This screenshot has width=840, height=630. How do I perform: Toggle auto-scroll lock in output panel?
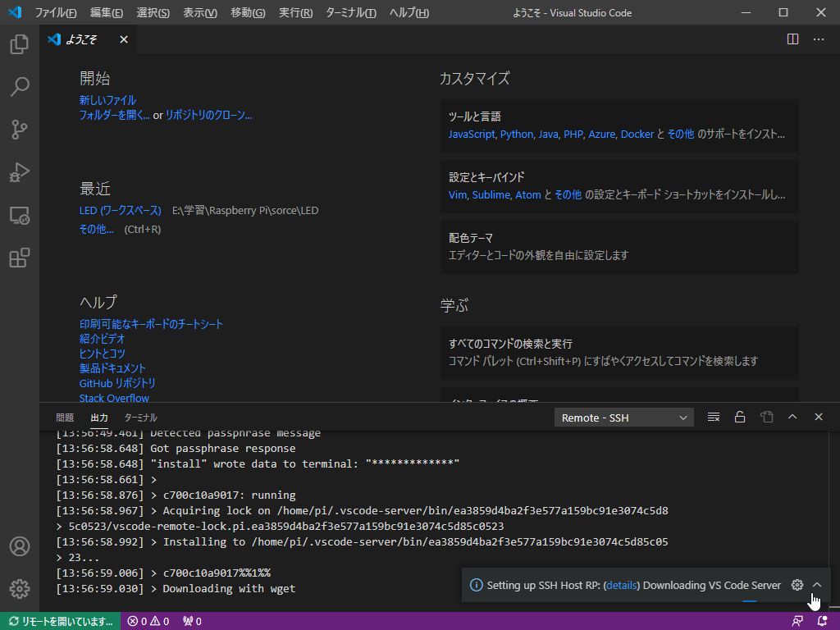(x=739, y=417)
